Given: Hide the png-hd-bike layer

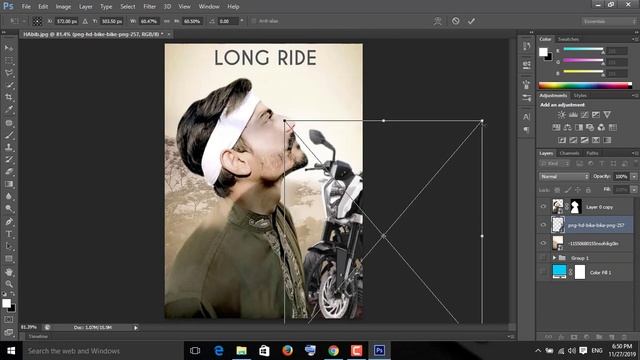Looking at the screenshot, I should (543, 225).
